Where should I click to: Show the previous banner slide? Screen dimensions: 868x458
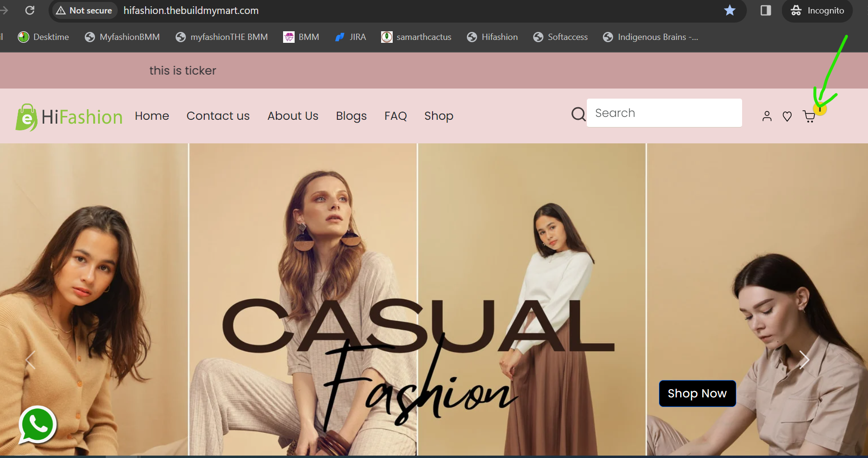30,359
